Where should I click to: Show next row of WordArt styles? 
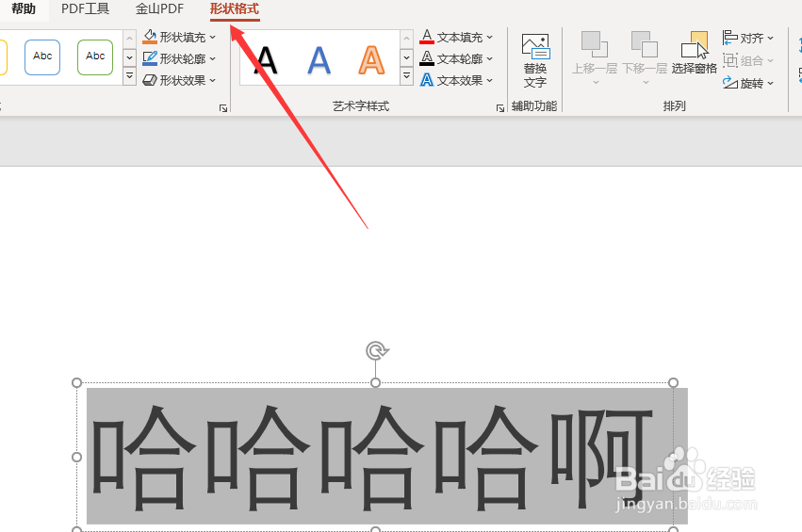(406, 57)
